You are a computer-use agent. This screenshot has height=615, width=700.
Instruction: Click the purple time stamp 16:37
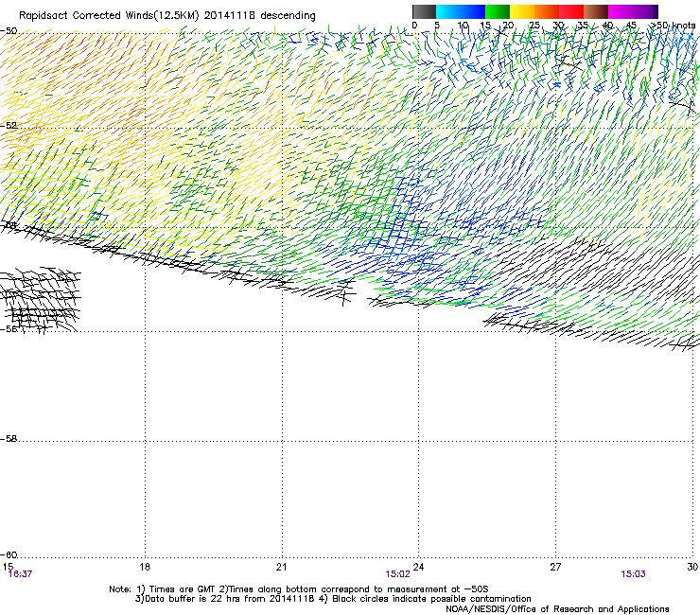tap(20, 574)
